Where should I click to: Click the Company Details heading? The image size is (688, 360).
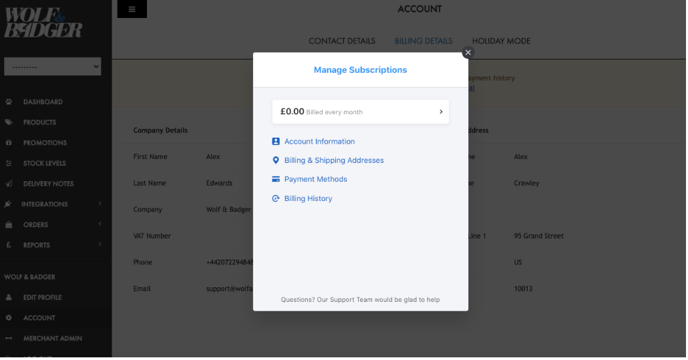click(x=160, y=130)
